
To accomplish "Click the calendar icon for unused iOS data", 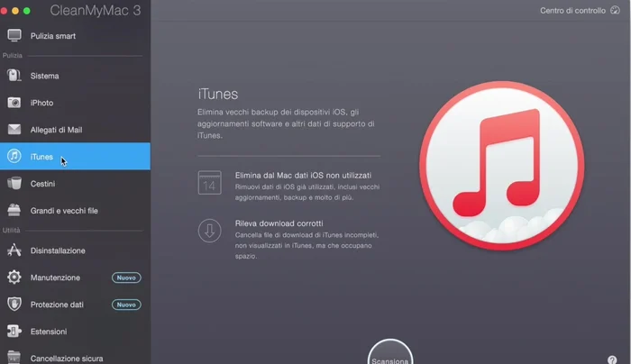I will point(209,183).
